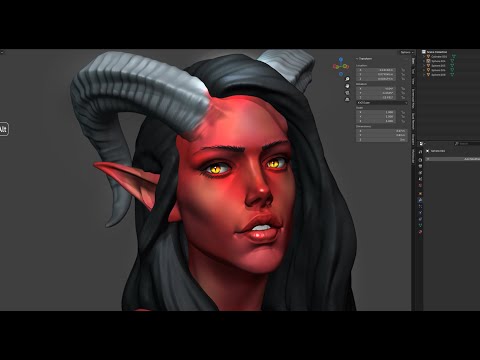
Task: Open the Options dropdown in viewport header
Action: point(407,52)
